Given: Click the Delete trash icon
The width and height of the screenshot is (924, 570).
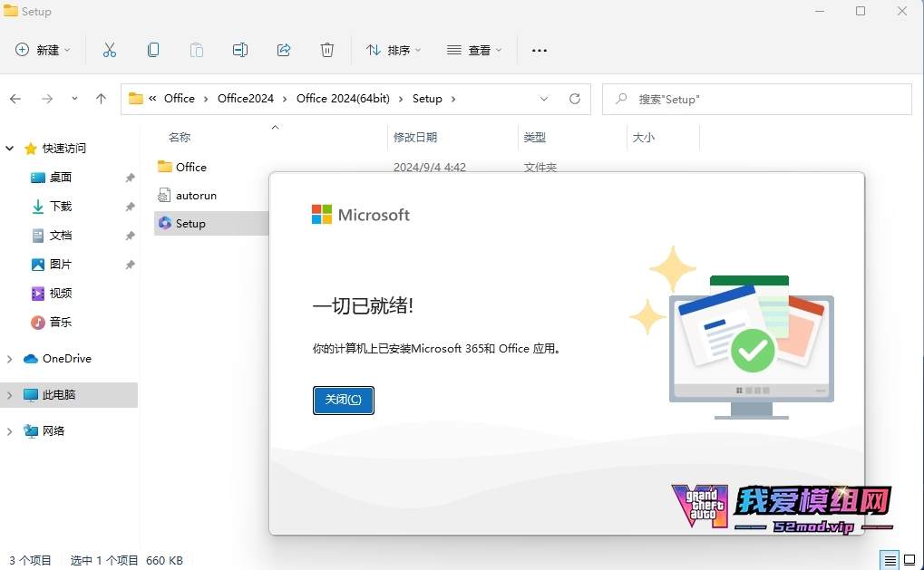Looking at the screenshot, I should coord(327,50).
